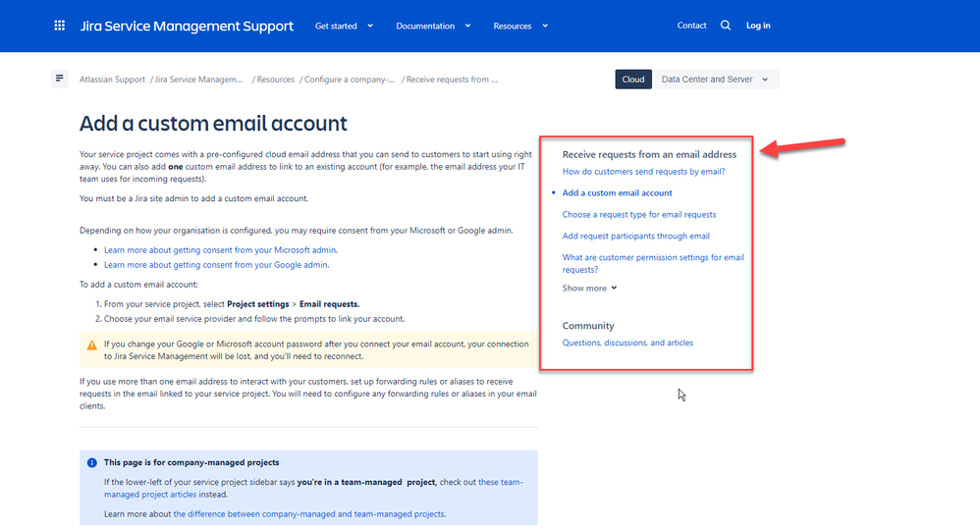Screen dimensions: 980x531
Task: Open these team-managed project articles link
Action: coord(313,488)
